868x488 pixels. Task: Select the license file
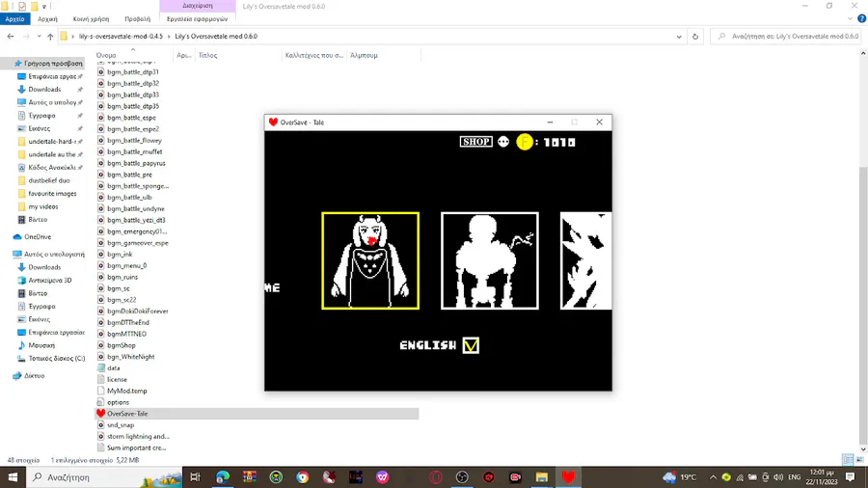(x=117, y=380)
